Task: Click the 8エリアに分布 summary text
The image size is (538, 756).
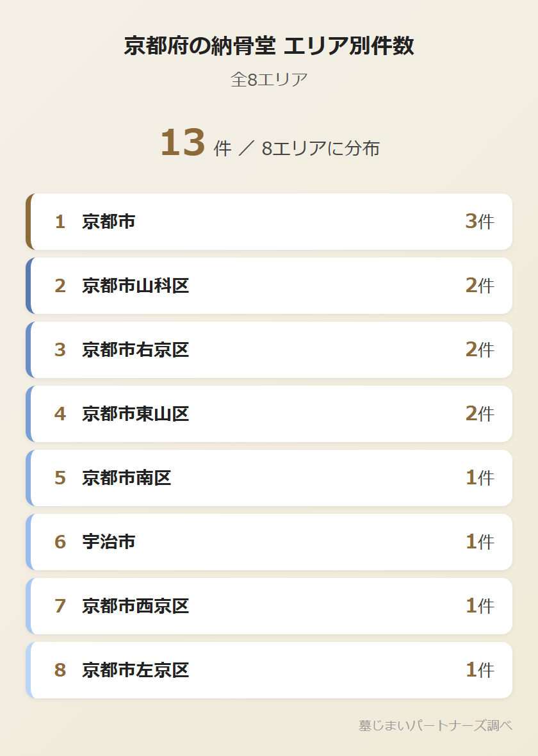Action: 320,149
